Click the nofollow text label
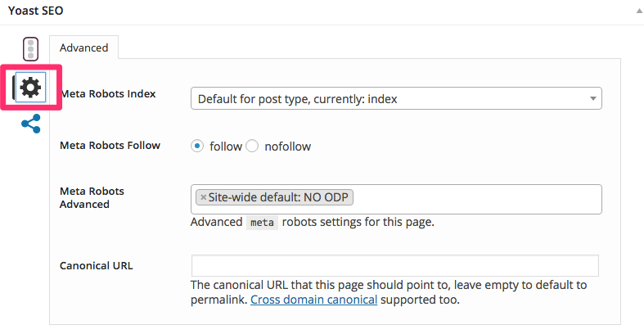 coord(287,147)
